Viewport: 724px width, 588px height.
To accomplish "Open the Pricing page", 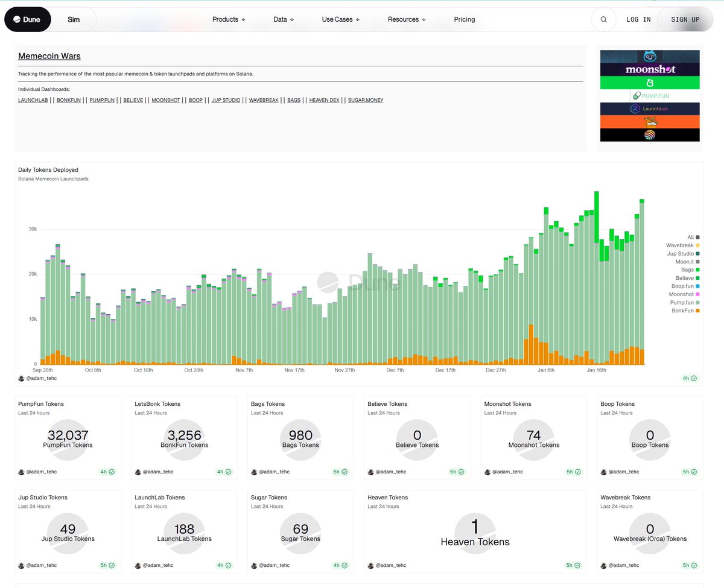I will (x=465, y=19).
